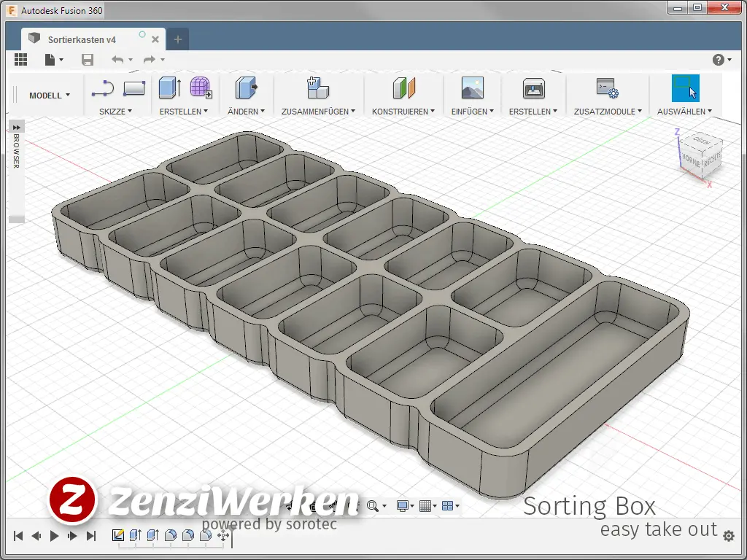Viewport: 747px width, 560px height.
Task: Close the Sortierkasten v4 tab
Action: [x=155, y=39]
